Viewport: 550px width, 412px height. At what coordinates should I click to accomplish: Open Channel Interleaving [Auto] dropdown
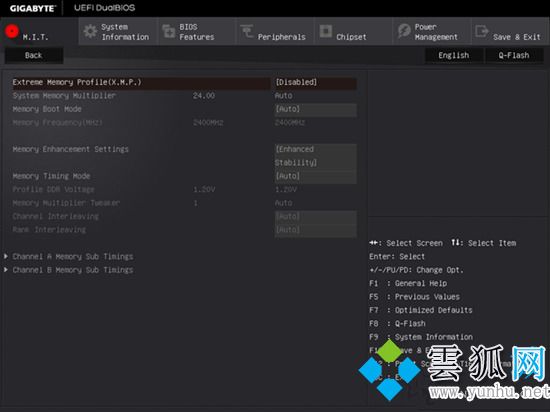click(316, 216)
